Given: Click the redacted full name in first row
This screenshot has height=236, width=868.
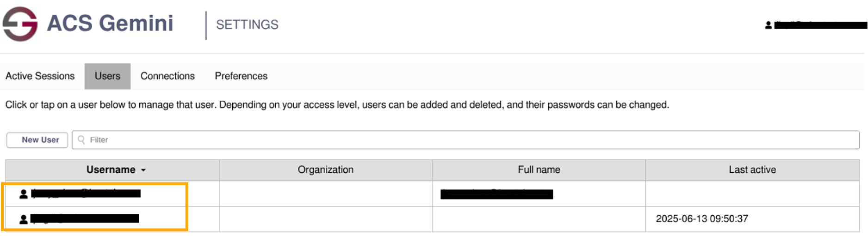Looking at the screenshot, I should (x=496, y=194).
